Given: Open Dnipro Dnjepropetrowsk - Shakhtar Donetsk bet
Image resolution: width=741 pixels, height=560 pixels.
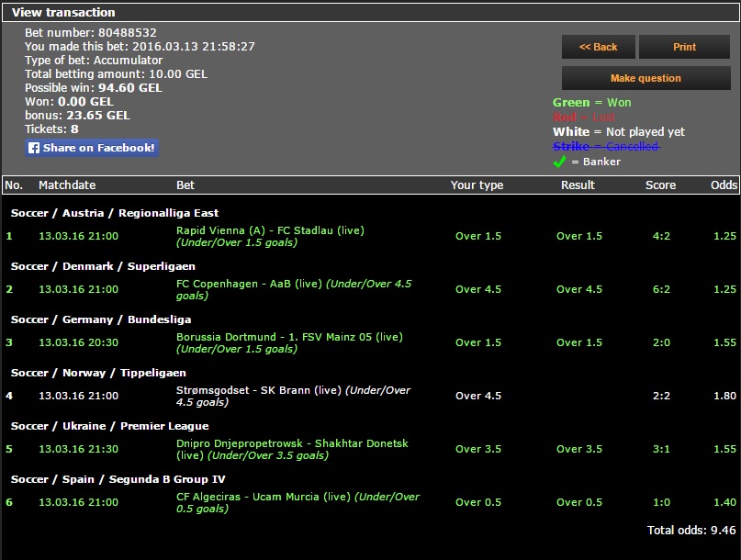Looking at the screenshot, I should pos(292,450).
